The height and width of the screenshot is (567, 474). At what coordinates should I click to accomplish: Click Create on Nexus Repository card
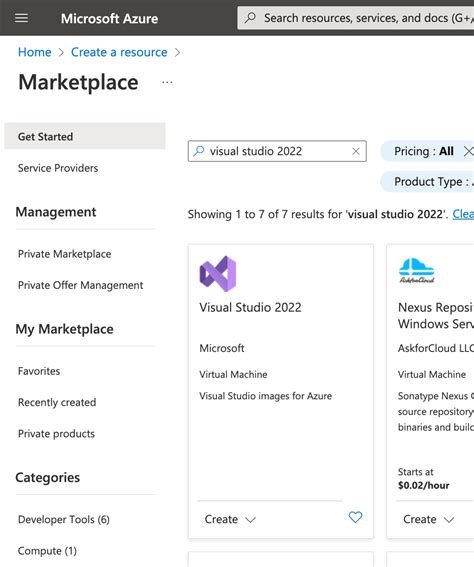(x=420, y=519)
